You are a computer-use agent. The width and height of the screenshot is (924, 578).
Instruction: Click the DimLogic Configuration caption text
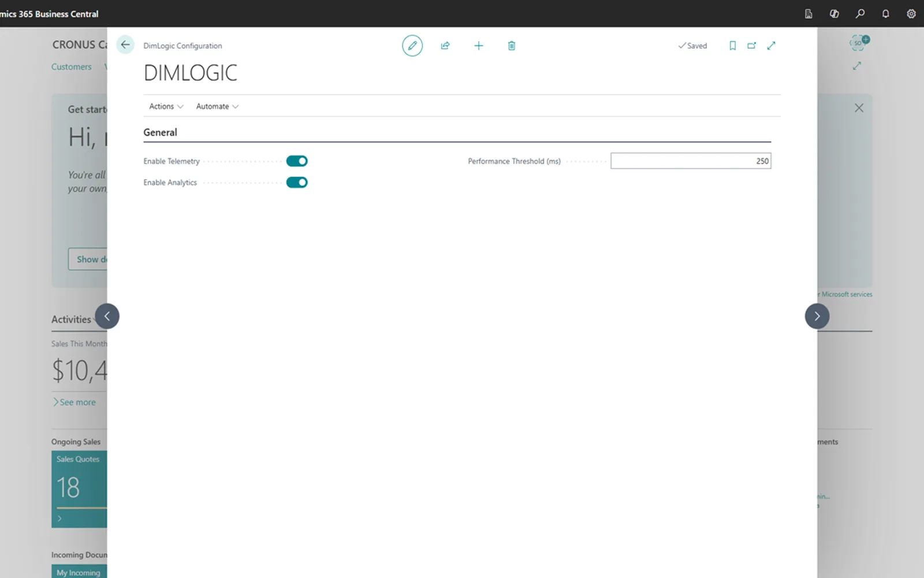coord(182,46)
